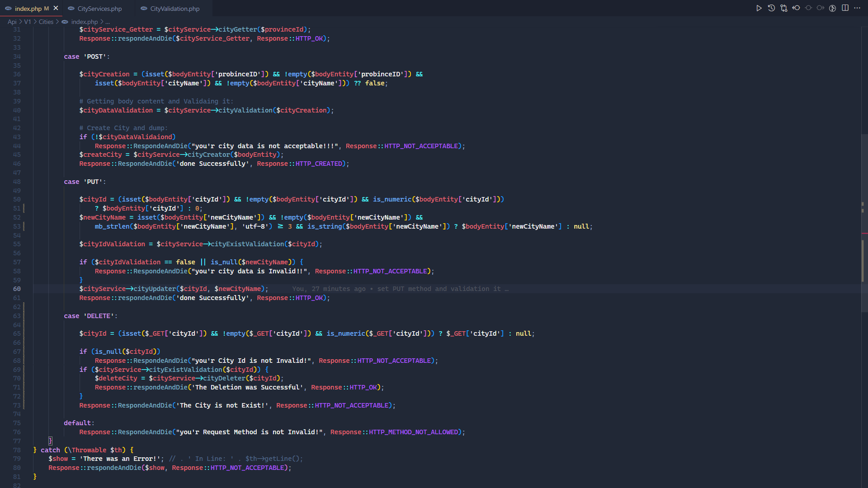Viewport: 868px width, 488px height.
Task: Click line number 34 in gutter
Action: 17,56
